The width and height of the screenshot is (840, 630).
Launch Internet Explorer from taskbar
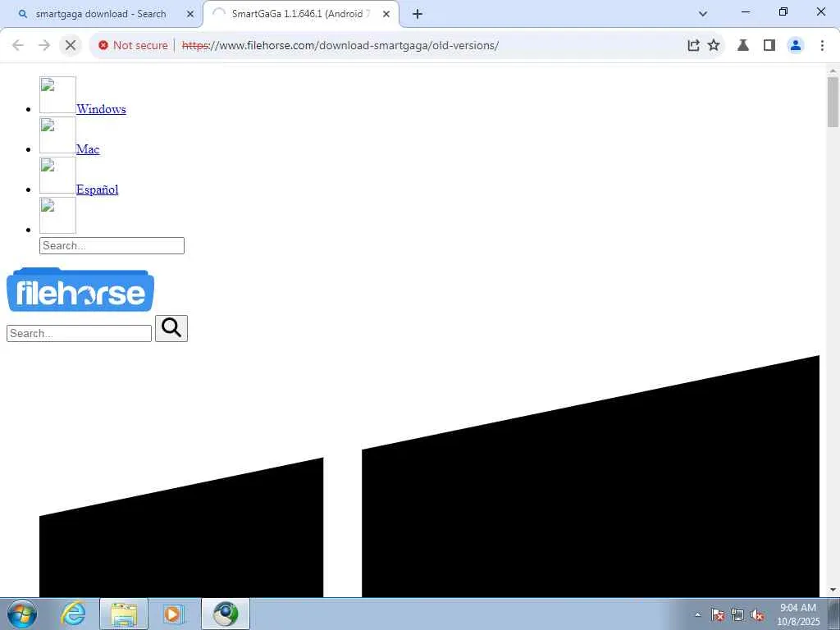pyautogui.click(x=73, y=614)
